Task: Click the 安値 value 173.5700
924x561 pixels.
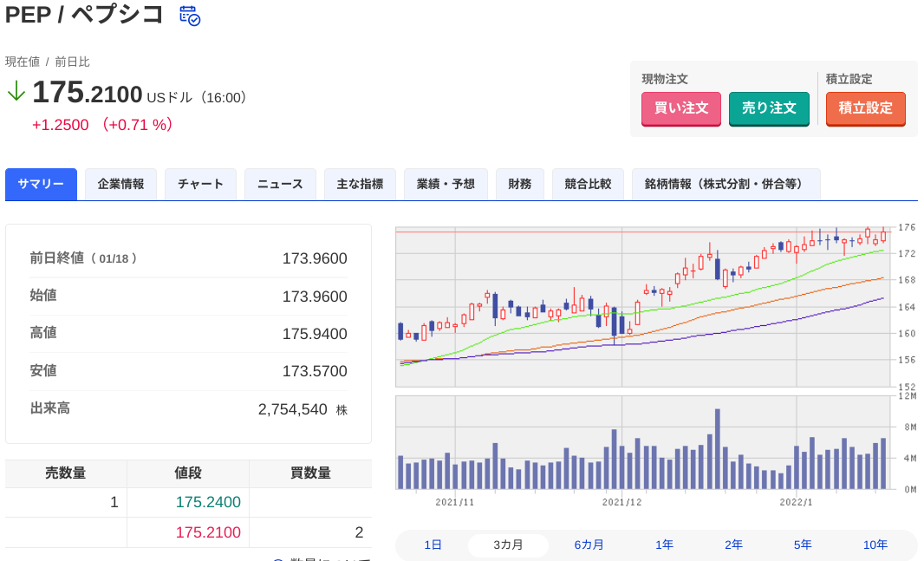Action: click(315, 370)
